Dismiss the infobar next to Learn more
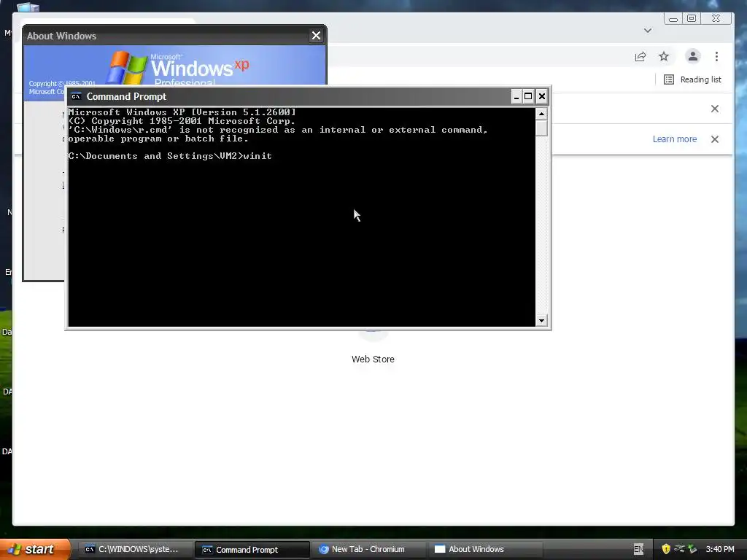The width and height of the screenshot is (747, 560). [715, 139]
